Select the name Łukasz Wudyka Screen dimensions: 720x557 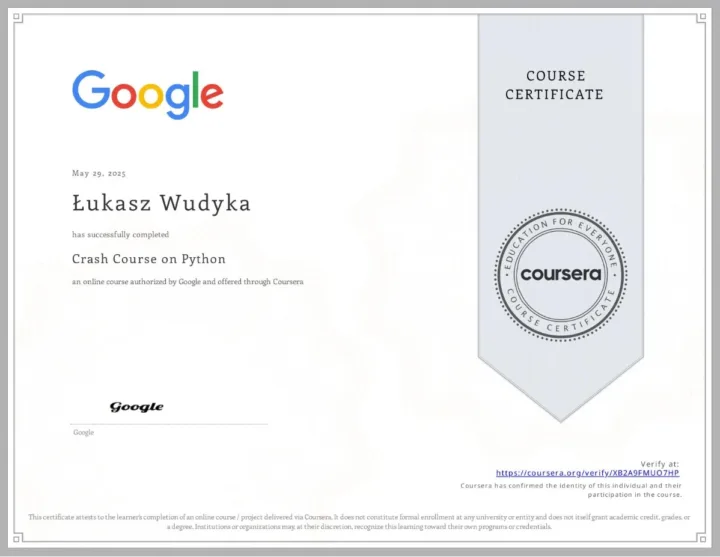click(161, 203)
